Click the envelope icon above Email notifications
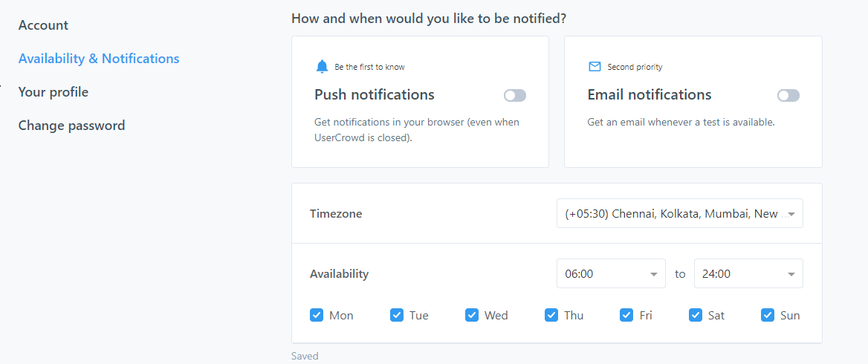The image size is (868, 364). pos(595,67)
